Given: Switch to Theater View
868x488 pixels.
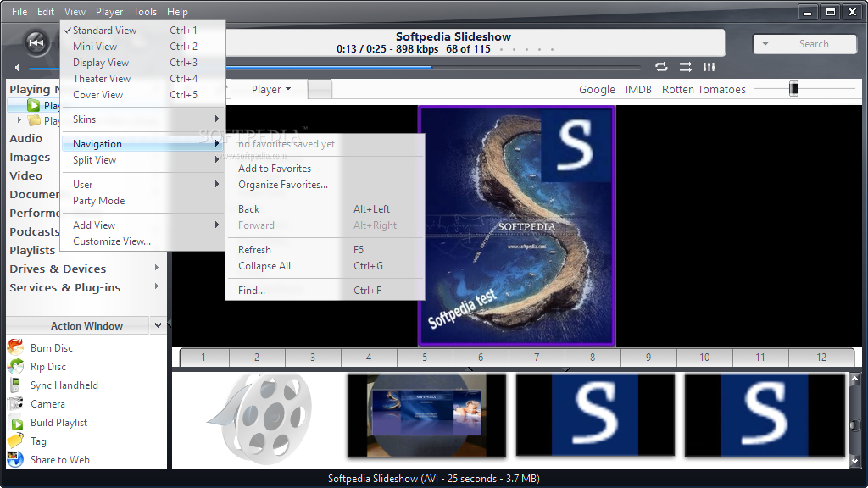Looking at the screenshot, I should (142, 79).
